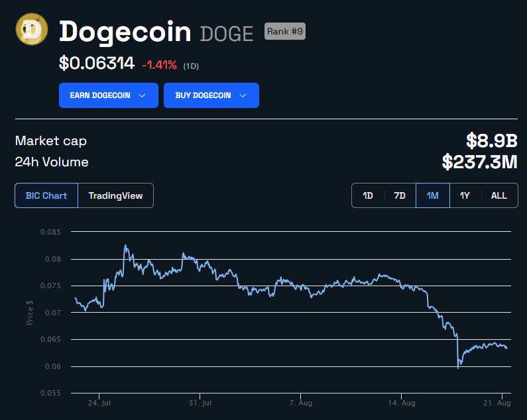Click the Buy Dogecoin button label

(x=203, y=95)
